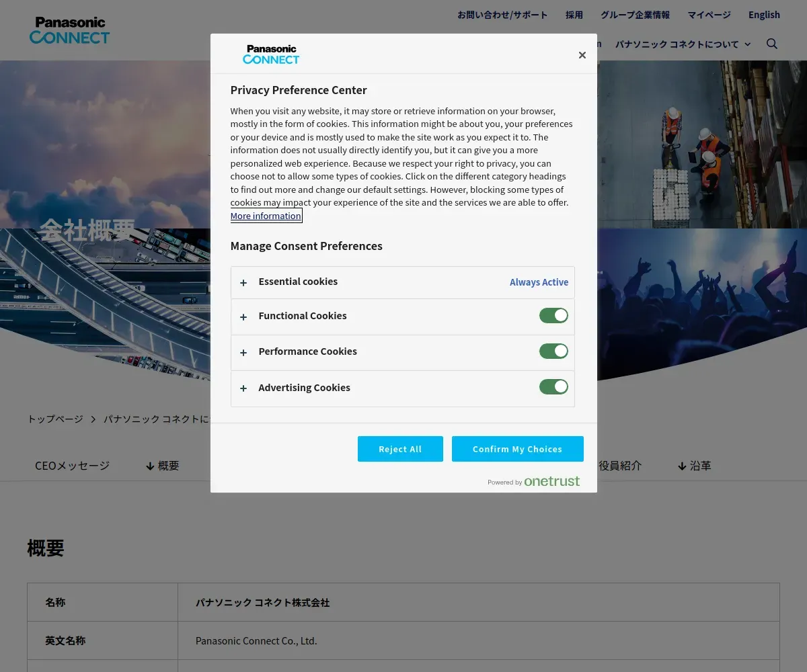Click the 名称 table header cell
The image size is (807, 672).
pos(102,602)
